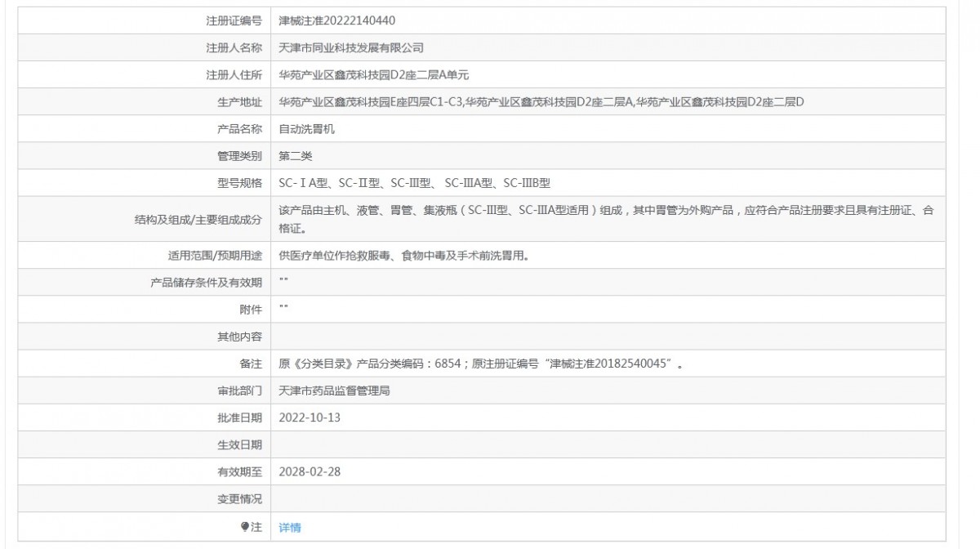Click the 生效日期 row label
980x549 pixels.
click(x=239, y=444)
